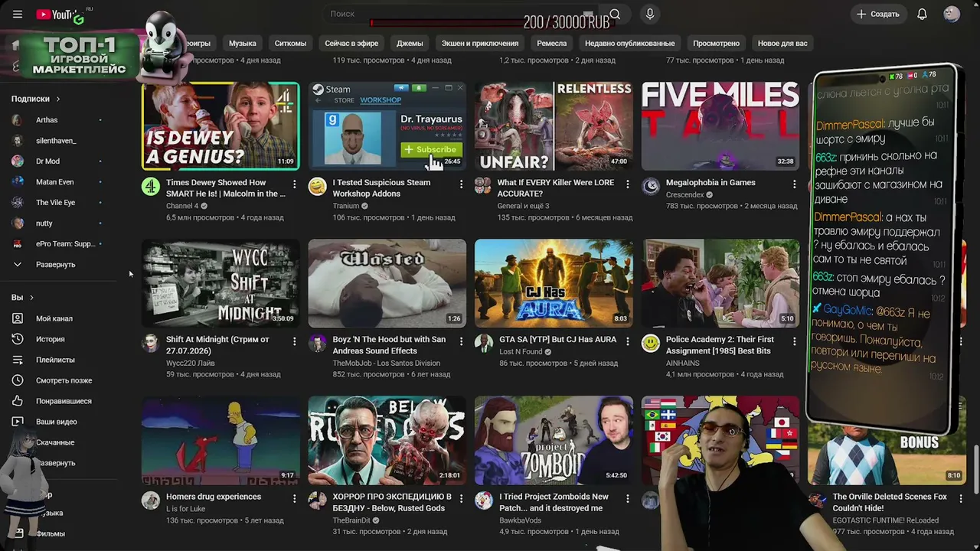
Task: Click the search magnifier button
Action: [x=615, y=14]
